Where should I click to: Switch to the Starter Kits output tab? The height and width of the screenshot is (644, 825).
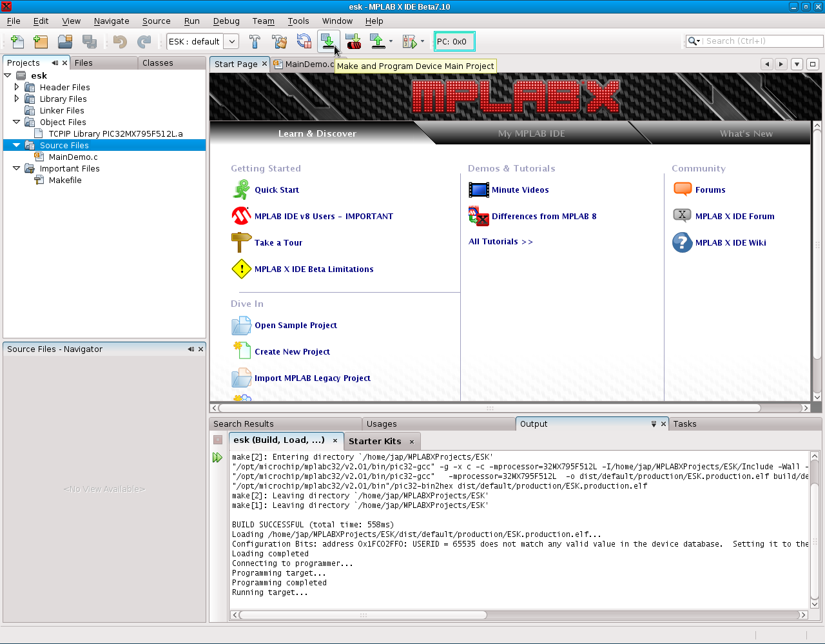[x=382, y=441]
